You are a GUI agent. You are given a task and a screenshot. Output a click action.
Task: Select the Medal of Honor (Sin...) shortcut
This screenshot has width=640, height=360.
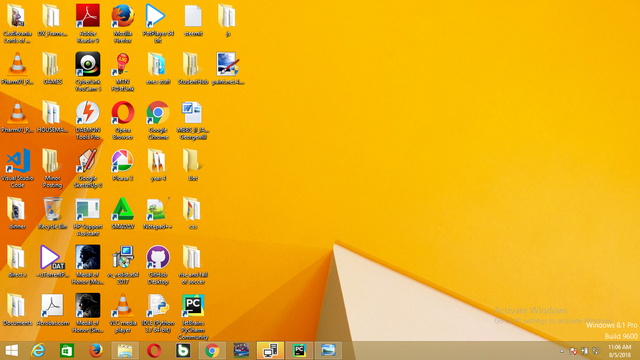88,312
